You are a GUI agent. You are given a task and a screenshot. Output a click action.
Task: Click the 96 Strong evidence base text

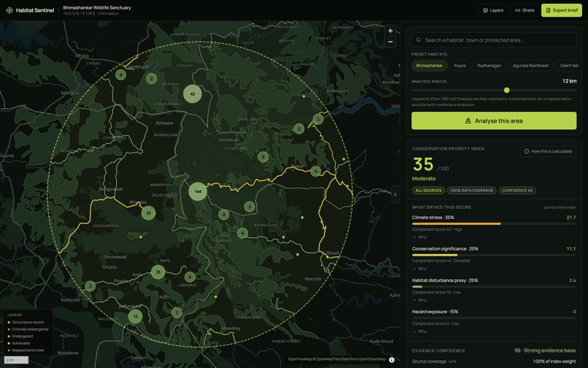[x=545, y=350]
